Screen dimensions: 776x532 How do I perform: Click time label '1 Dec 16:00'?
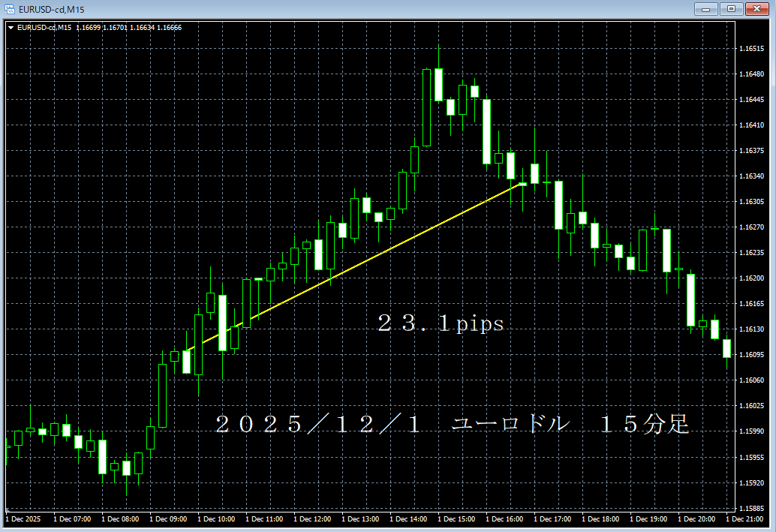[x=504, y=519]
